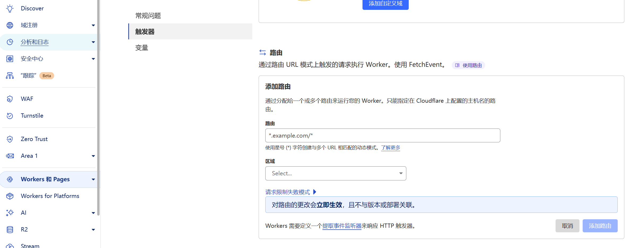Click the Discover lightbulb icon
Screen dimensions: 644x248
click(10, 9)
